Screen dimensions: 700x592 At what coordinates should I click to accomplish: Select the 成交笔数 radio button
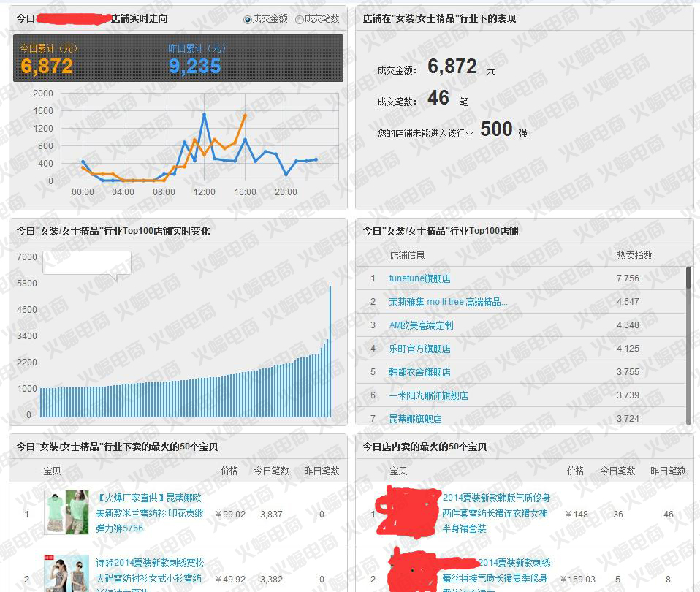(x=299, y=19)
